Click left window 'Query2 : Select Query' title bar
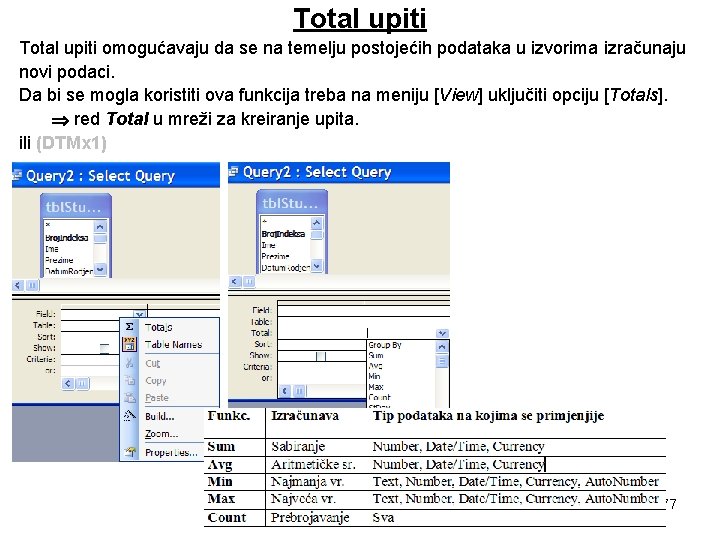The width and height of the screenshot is (720, 540). (116, 175)
